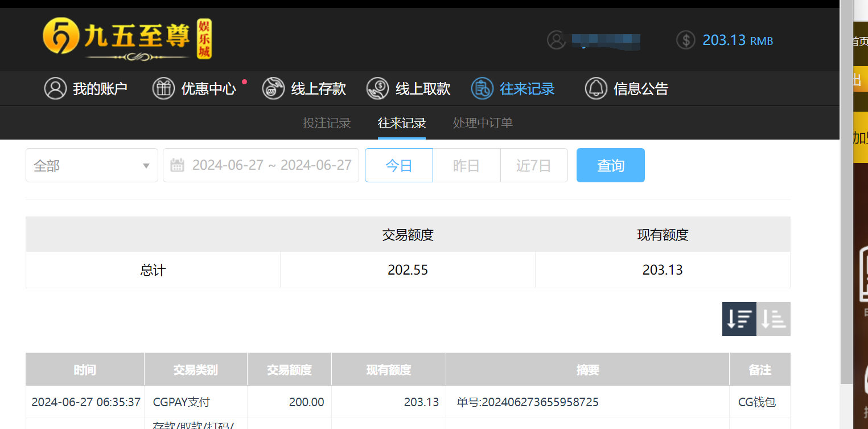Enable the 近7日 date filter
Screen dimensions: 868x429
click(534, 165)
